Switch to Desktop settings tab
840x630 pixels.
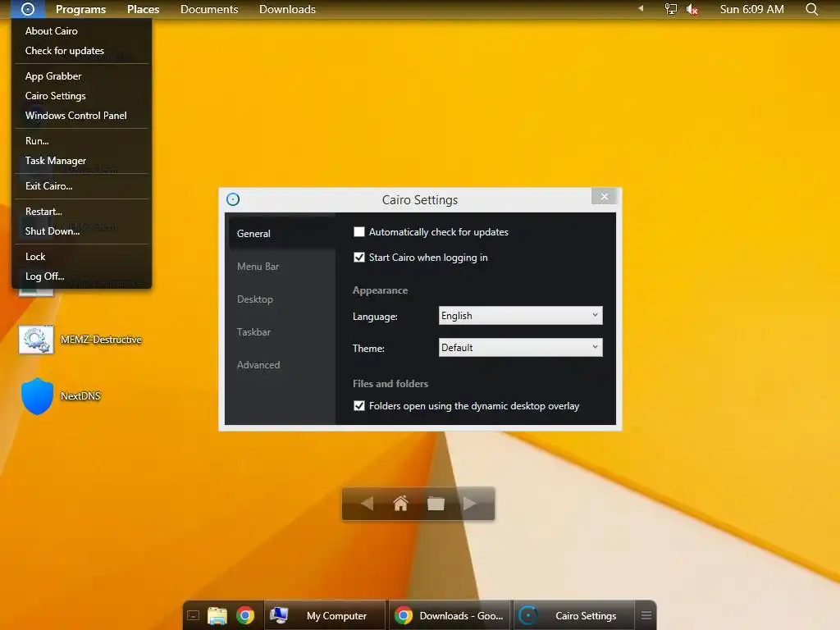tap(282, 299)
